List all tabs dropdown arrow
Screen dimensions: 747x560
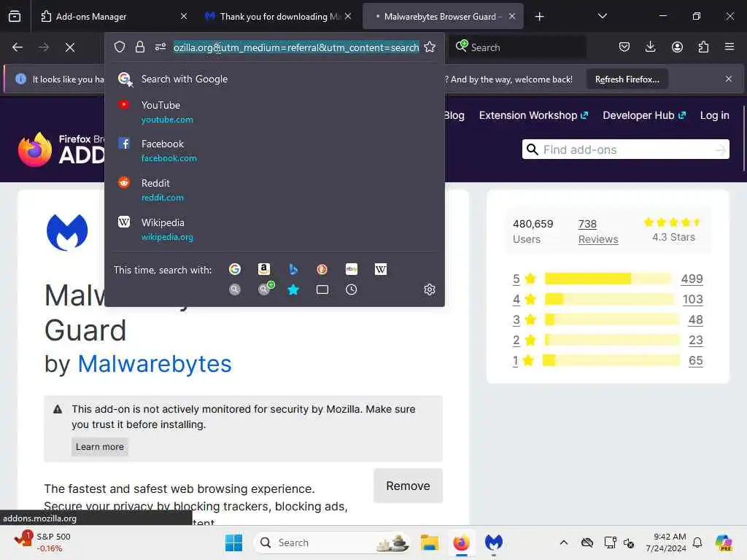(602, 16)
